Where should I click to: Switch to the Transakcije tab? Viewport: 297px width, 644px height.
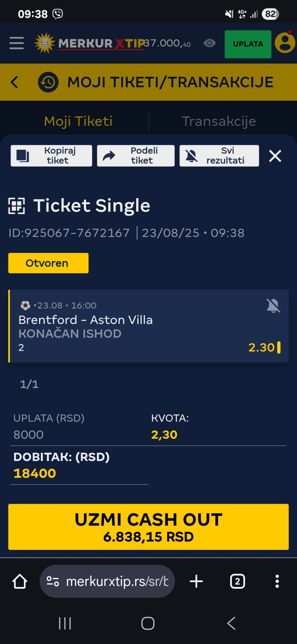tap(219, 121)
